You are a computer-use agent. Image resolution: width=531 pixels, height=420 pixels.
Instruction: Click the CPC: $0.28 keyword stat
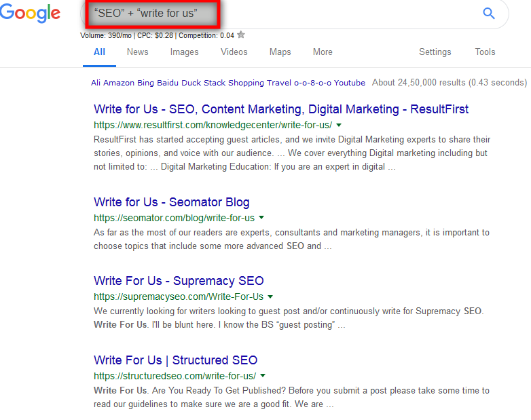click(155, 35)
